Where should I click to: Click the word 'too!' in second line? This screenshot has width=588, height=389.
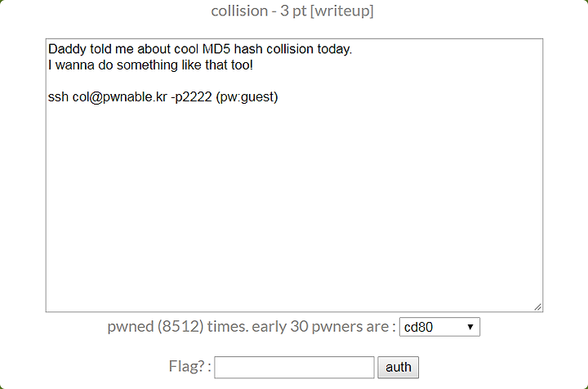point(242,65)
